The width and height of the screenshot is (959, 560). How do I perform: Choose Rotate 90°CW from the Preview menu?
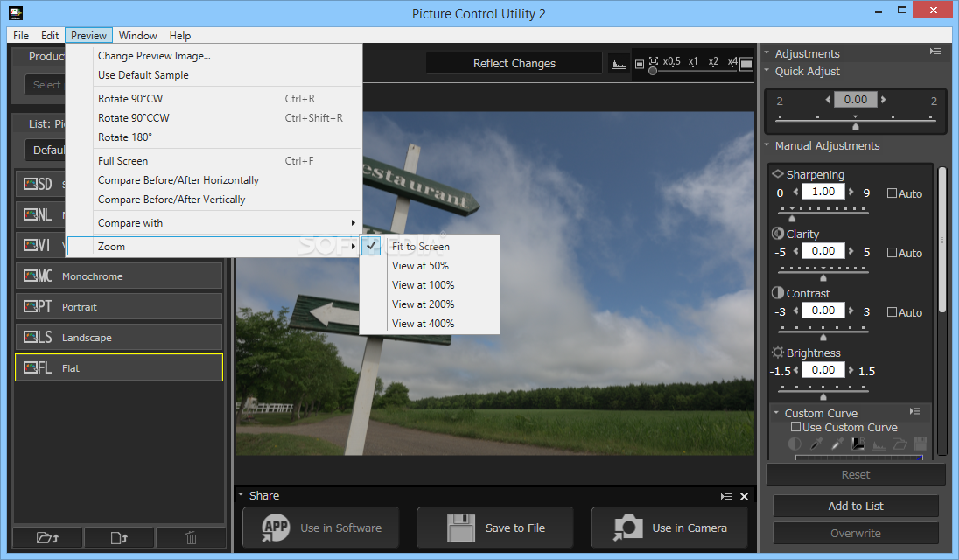coord(213,98)
